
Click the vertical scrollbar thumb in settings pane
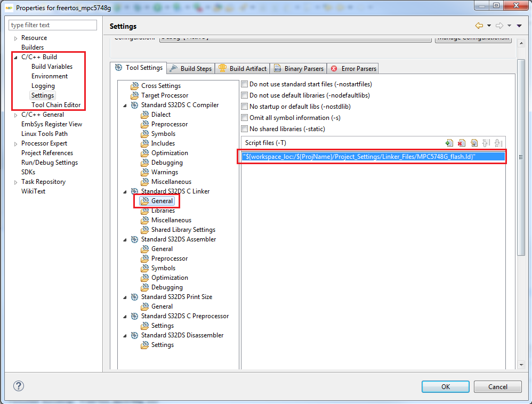coord(521,158)
